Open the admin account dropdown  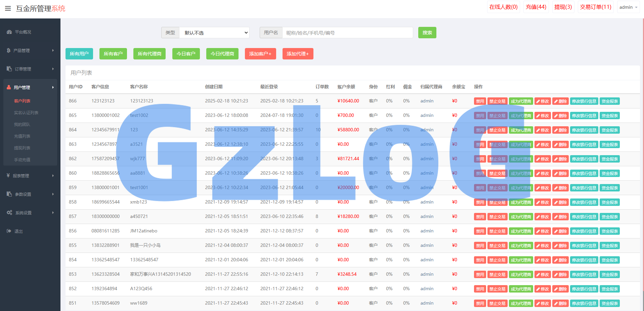pyautogui.click(x=628, y=7)
